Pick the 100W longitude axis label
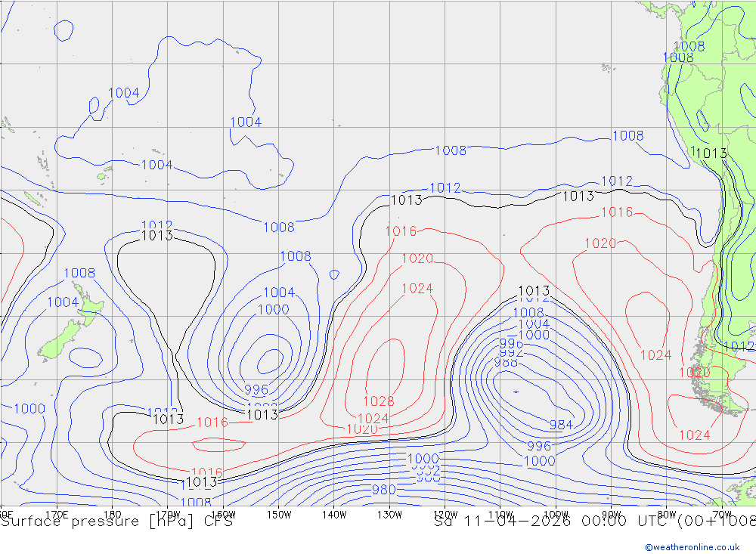The height and width of the screenshot is (554, 756). (556, 515)
